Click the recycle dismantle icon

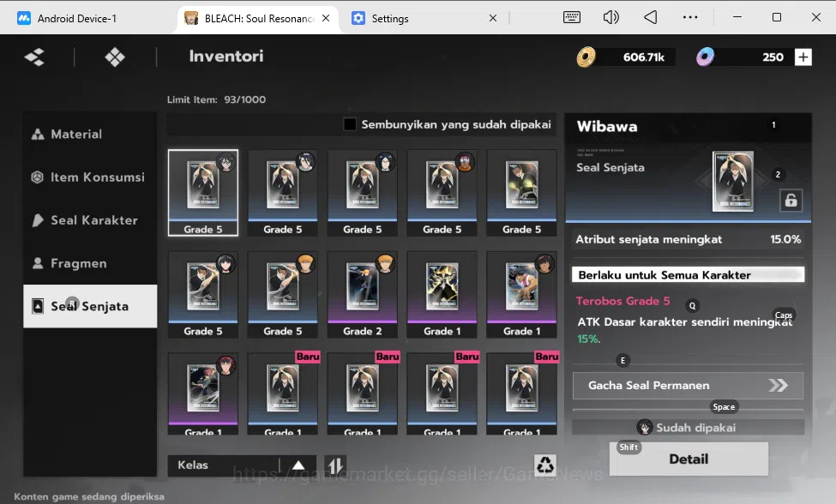click(544, 465)
